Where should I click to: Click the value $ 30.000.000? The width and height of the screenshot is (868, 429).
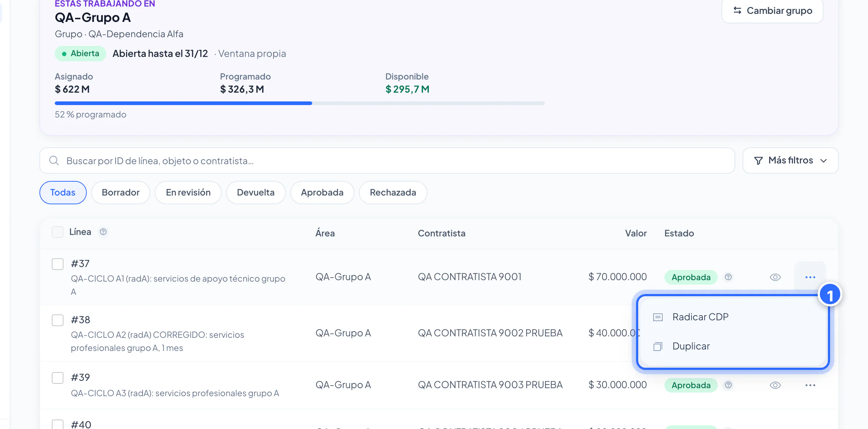(617, 385)
